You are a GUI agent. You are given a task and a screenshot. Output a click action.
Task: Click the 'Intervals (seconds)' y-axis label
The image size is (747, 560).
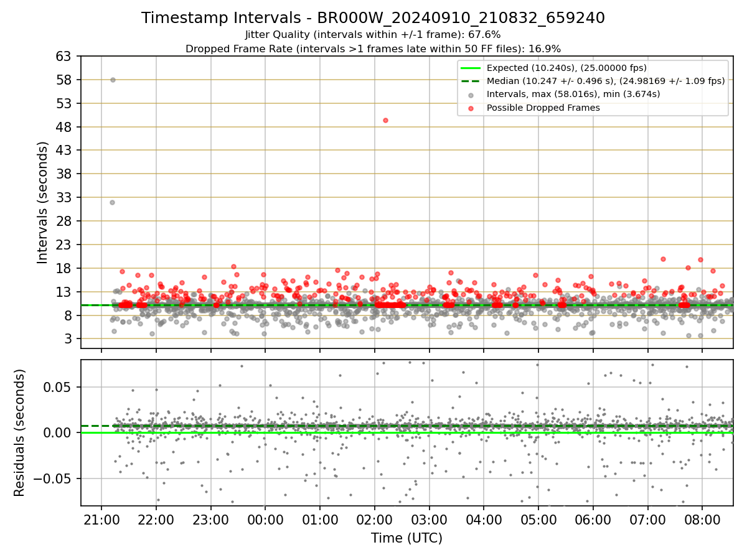point(42,202)
